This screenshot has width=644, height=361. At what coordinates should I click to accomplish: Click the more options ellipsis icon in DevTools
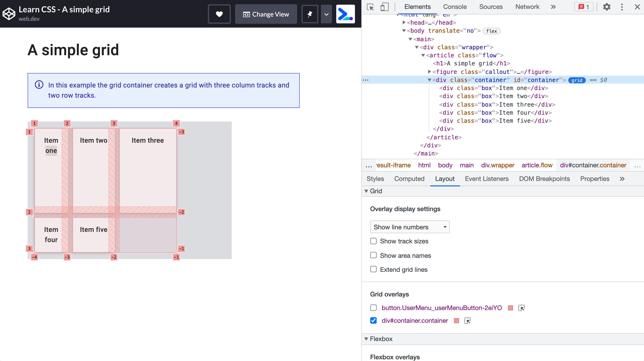[622, 7]
